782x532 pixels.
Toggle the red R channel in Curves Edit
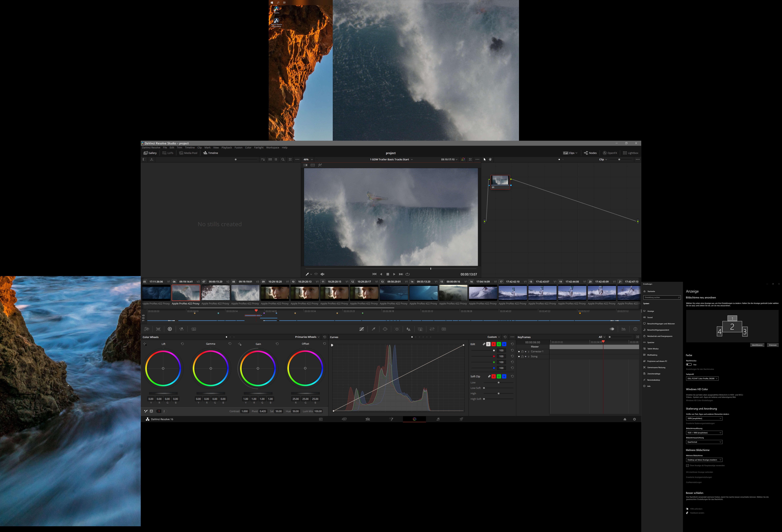(x=494, y=344)
